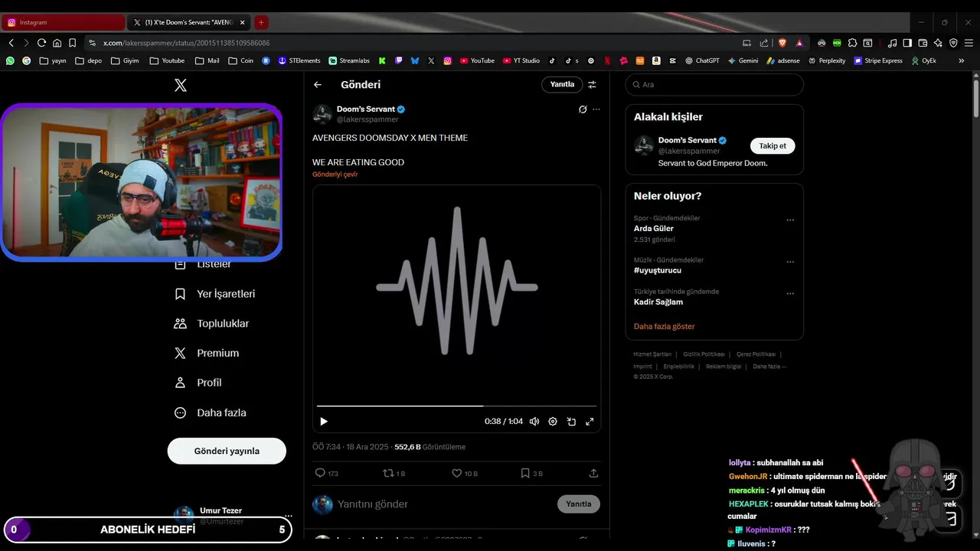Open Daha fazla sidebar menu
The width and height of the screenshot is (980, 551).
point(211,412)
